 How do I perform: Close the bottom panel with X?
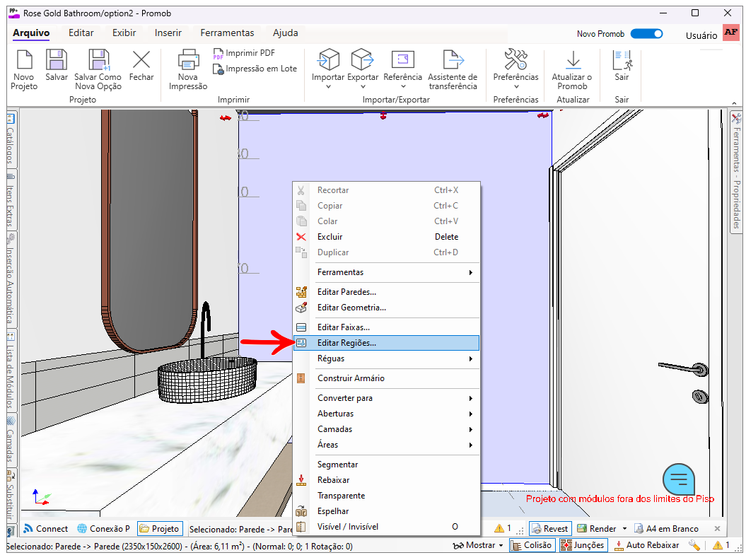click(x=718, y=529)
